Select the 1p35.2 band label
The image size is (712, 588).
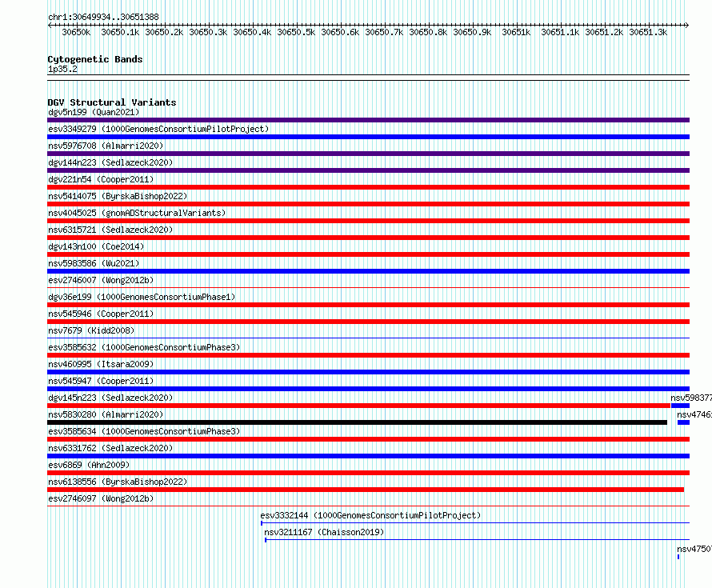[x=62, y=69]
